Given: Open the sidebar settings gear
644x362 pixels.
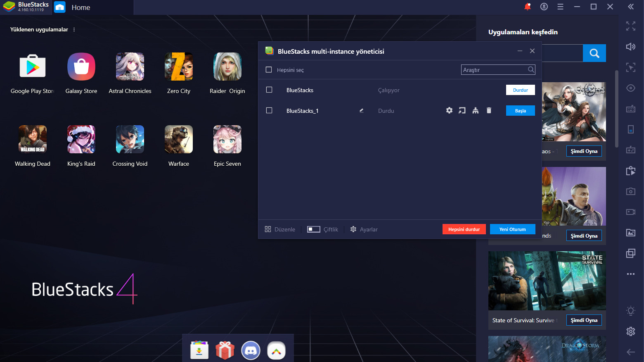Looking at the screenshot, I should pos(631,331).
